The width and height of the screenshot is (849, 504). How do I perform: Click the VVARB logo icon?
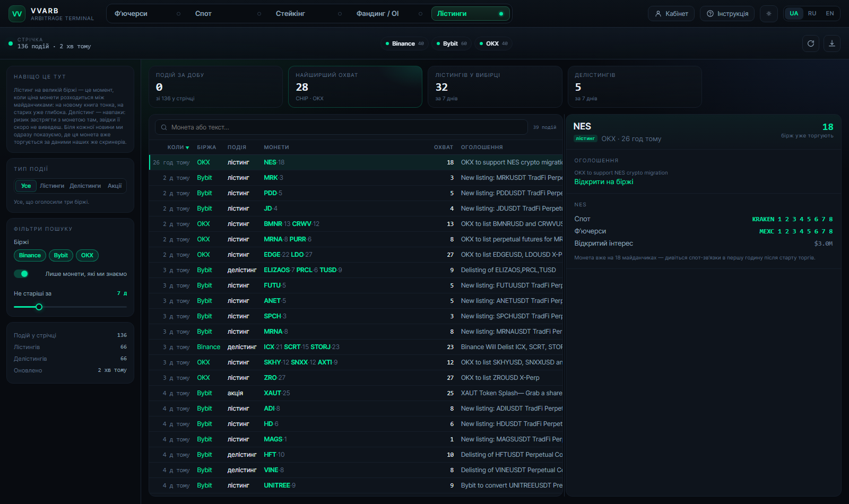coord(17,14)
